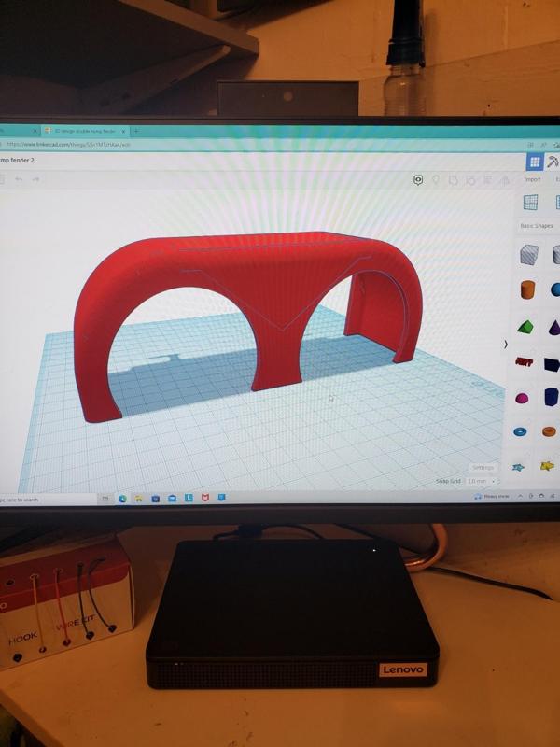The width and height of the screenshot is (560, 747).
Task: Pick the red Text shape
Action: point(524,362)
